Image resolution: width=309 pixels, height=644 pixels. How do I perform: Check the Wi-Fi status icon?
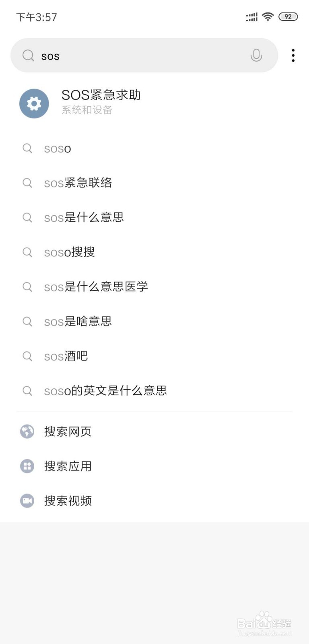click(268, 17)
